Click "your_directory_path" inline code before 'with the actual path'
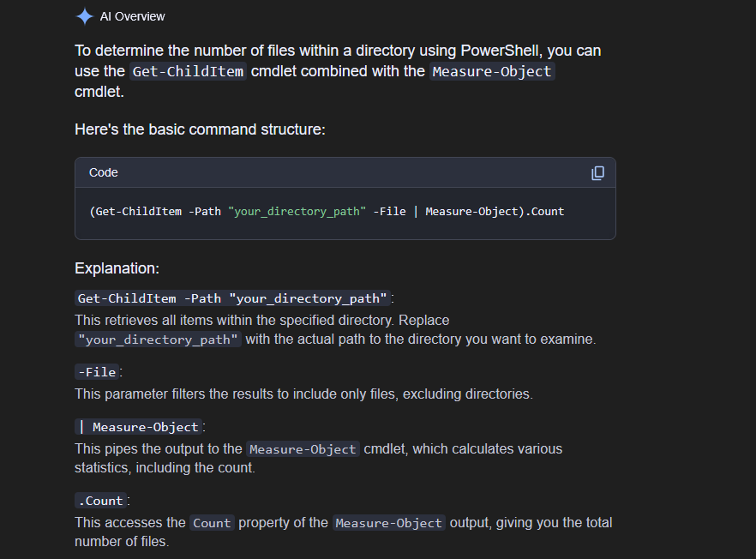 (x=158, y=340)
